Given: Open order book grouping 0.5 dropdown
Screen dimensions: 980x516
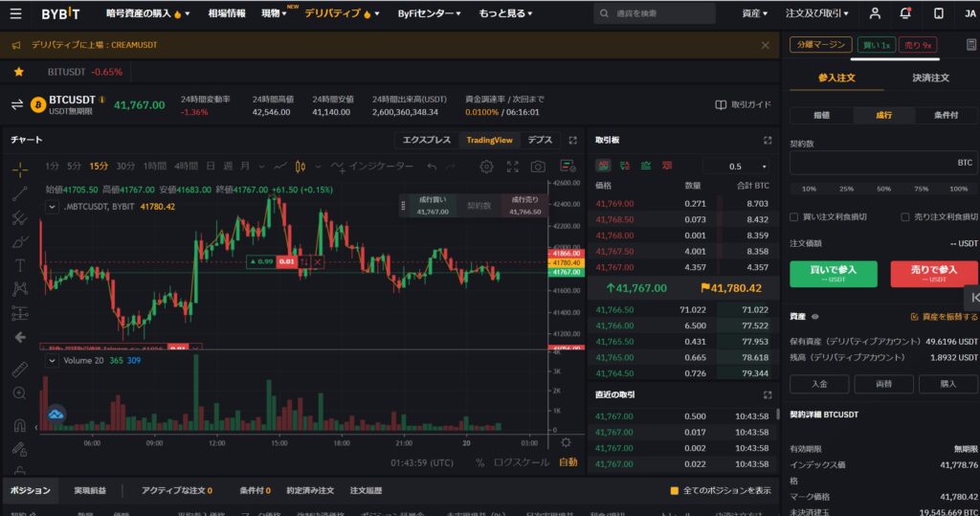Looking at the screenshot, I should pyautogui.click(x=737, y=167).
